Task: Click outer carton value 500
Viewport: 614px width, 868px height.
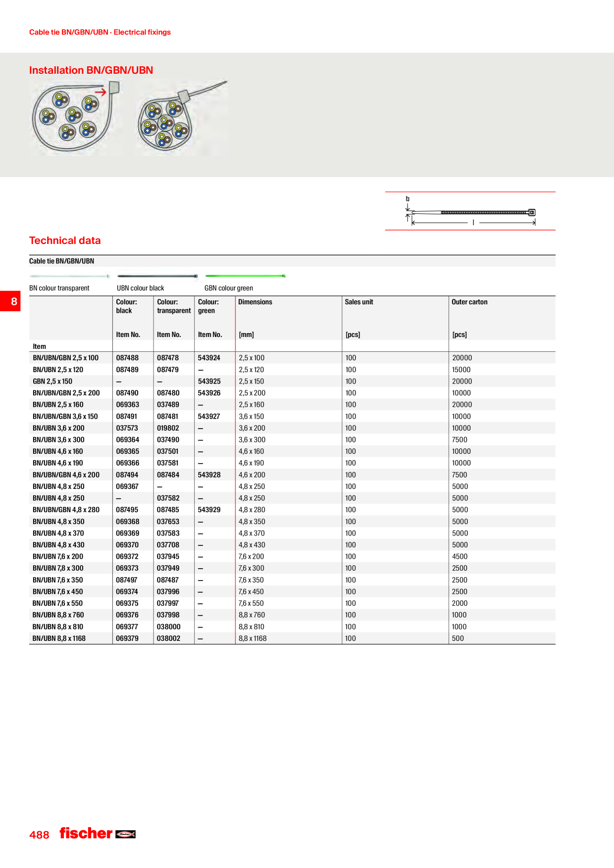Action: 458,638
